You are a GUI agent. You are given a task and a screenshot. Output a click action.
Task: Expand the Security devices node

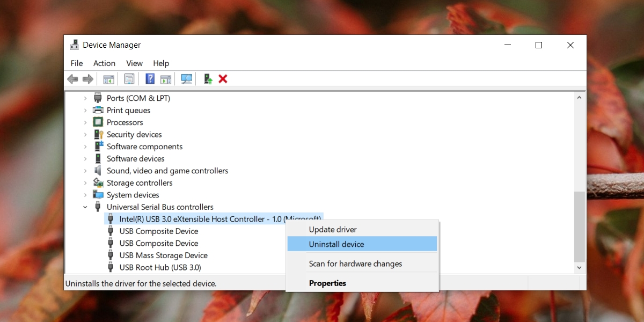[x=85, y=134]
